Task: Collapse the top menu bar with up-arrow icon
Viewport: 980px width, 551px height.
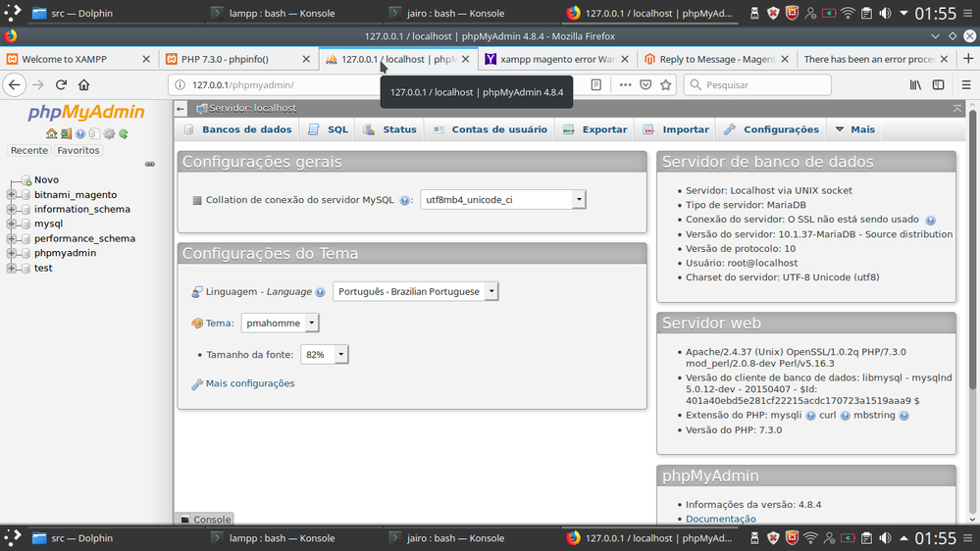Action: (957, 108)
